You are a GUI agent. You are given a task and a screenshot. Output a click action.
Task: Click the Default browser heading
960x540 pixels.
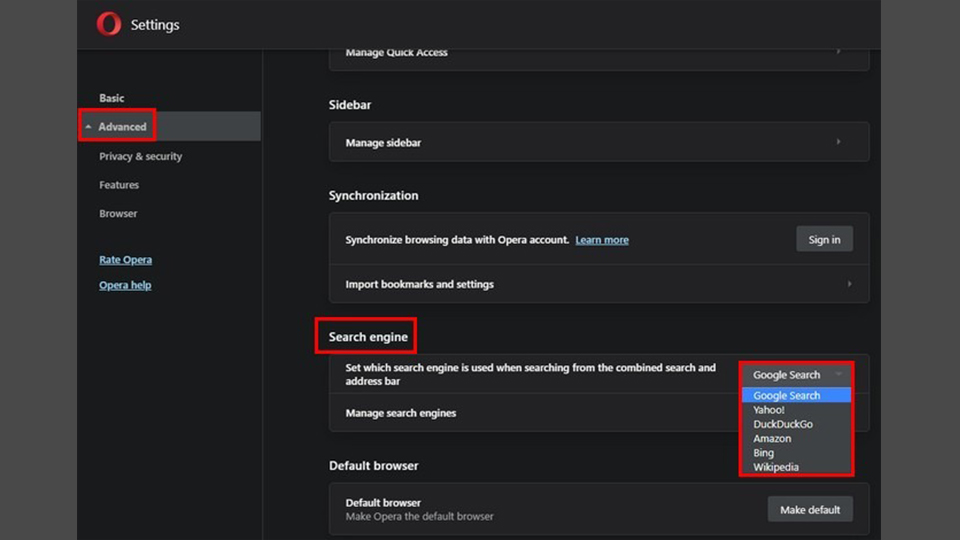(373, 465)
